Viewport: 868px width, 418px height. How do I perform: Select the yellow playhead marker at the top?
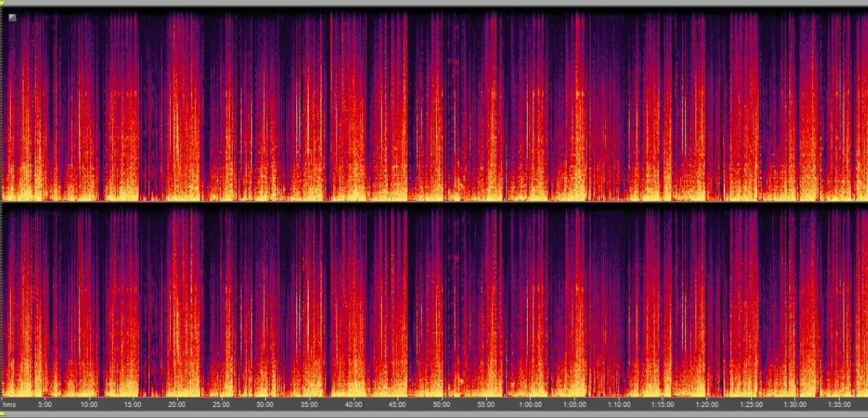pyautogui.click(x=2, y=2)
